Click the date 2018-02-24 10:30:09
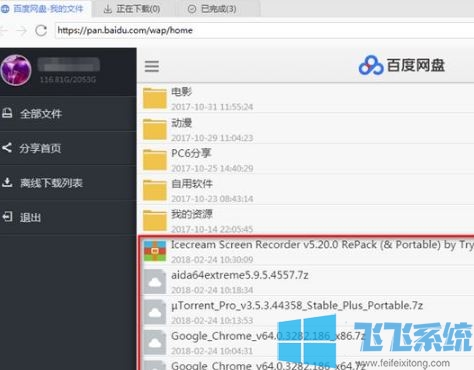Image resolution: width=474 pixels, height=370 pixels. 212,260
